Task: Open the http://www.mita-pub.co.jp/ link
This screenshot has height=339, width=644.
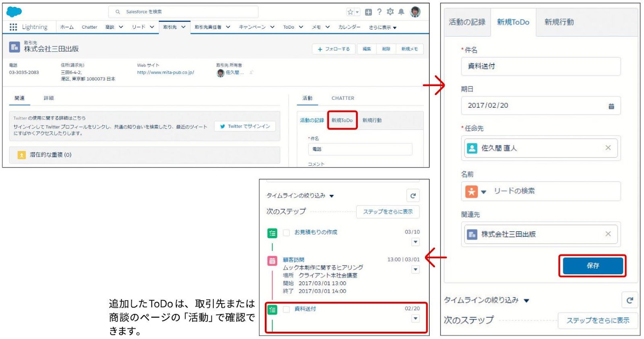Action: pyautogui.click(x=165, y=72)
